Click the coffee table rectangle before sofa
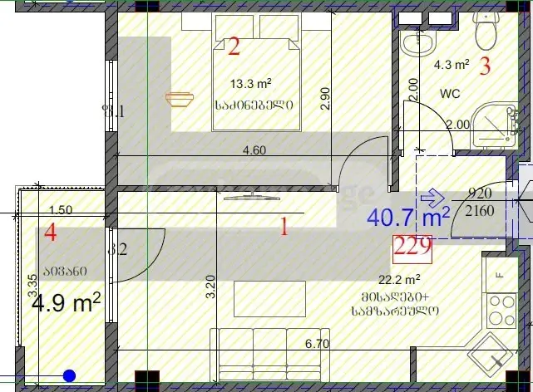533x392 pixels. [270, 299]
